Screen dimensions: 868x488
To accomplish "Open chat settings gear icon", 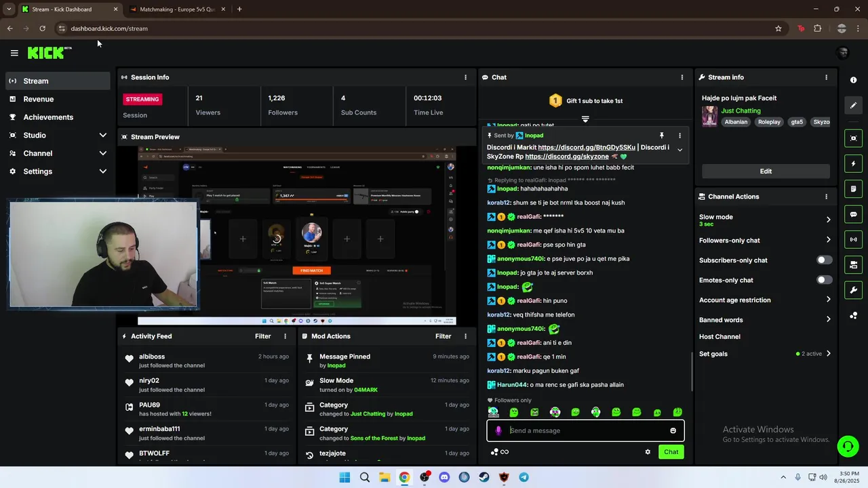I will pos(648,452).
